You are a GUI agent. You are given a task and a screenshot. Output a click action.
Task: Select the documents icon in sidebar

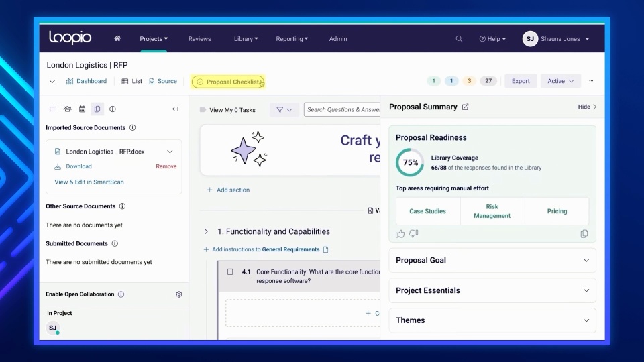(97, 109)
